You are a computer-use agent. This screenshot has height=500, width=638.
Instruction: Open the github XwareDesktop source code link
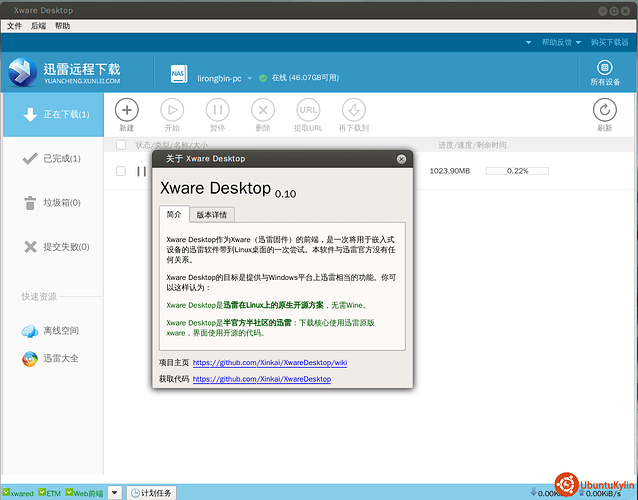point(262,379)
